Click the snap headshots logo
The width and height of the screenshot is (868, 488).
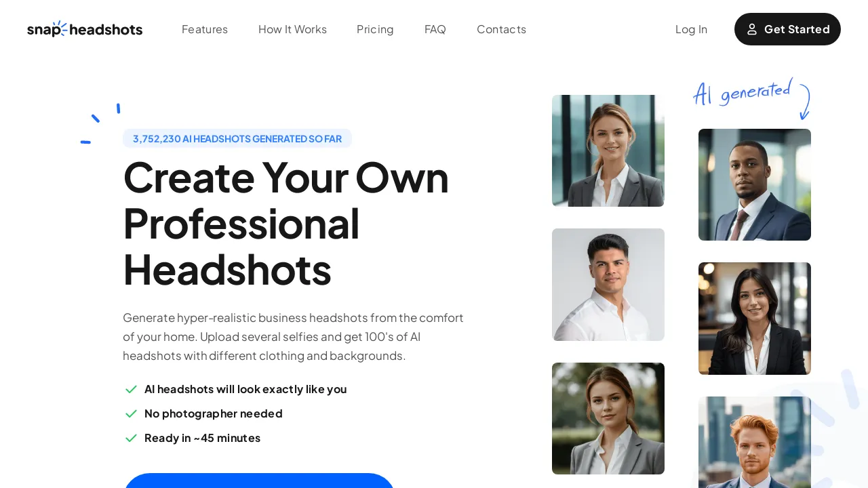point(85,29)
